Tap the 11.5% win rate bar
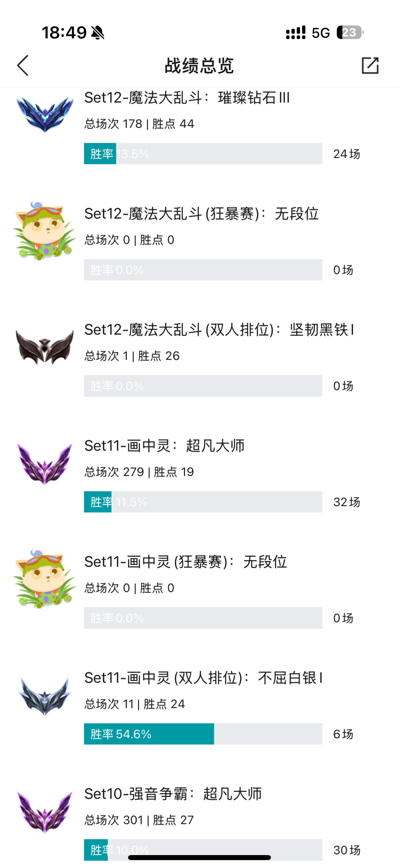 click(x=203, y=502)
